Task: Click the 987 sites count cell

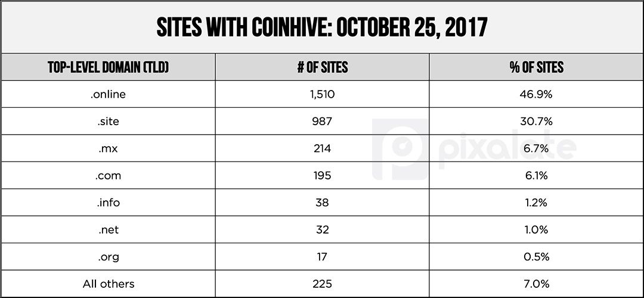Action: click(323, 121)
